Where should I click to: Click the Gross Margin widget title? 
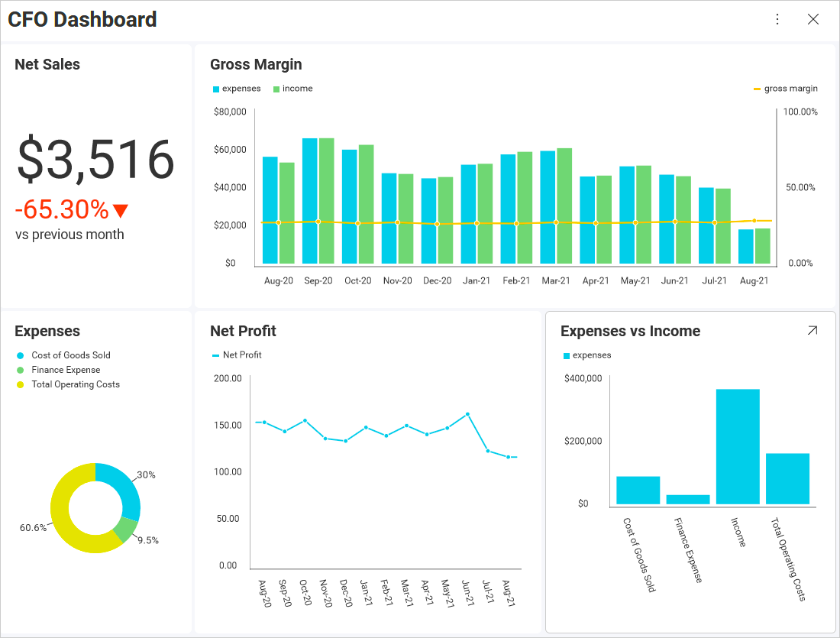pyautogui.click(x=256, y=64)
